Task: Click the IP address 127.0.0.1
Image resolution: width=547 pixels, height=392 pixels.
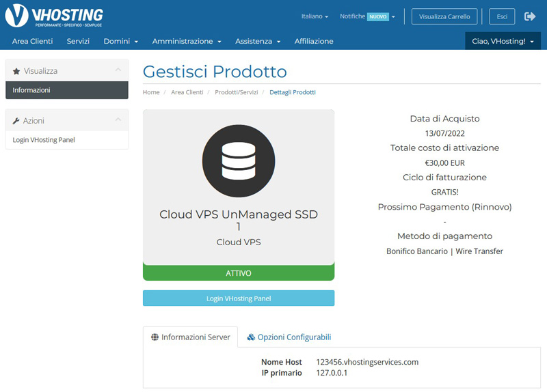Action: [x=332, y=373]
